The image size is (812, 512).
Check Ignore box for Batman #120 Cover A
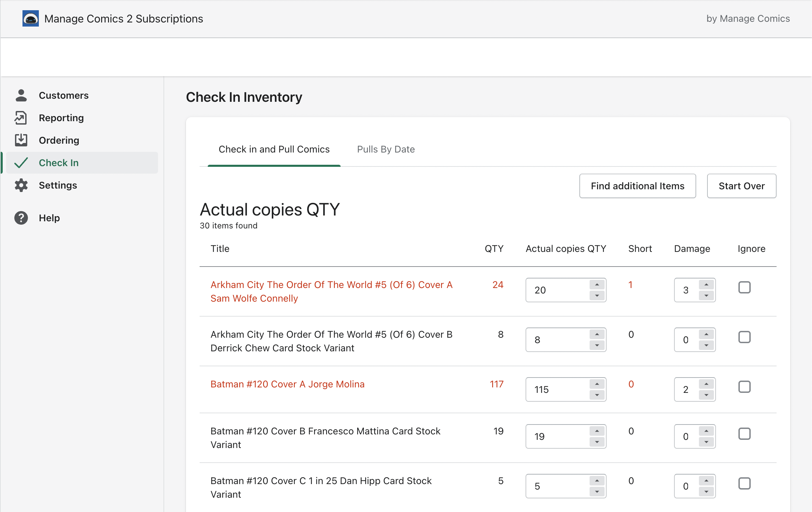pyautogui.click(x=744, y=387)
